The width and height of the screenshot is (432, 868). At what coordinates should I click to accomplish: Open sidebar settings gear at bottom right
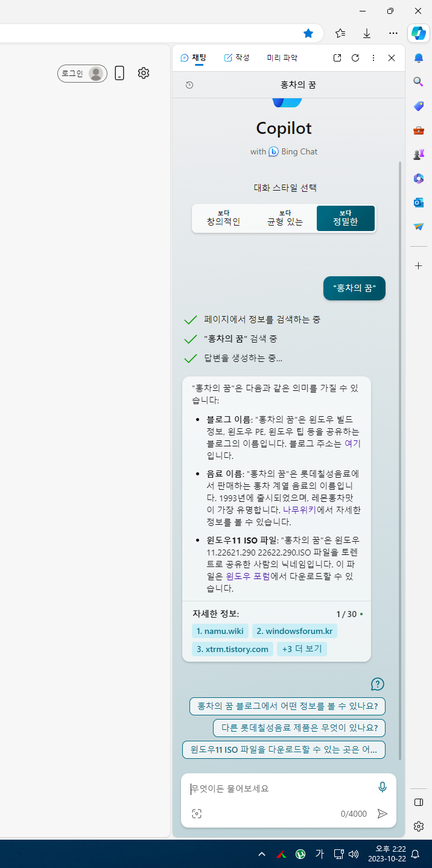pos(419,826)
